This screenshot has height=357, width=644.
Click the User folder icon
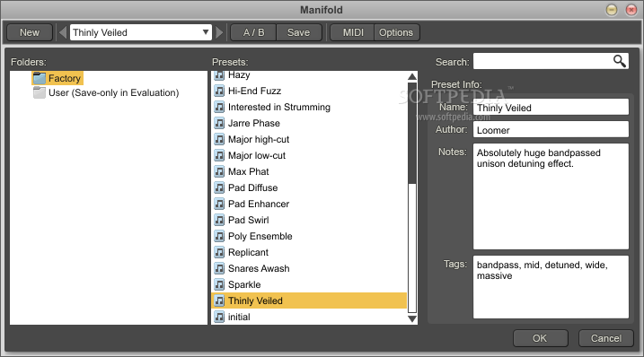tap(40, 92)
